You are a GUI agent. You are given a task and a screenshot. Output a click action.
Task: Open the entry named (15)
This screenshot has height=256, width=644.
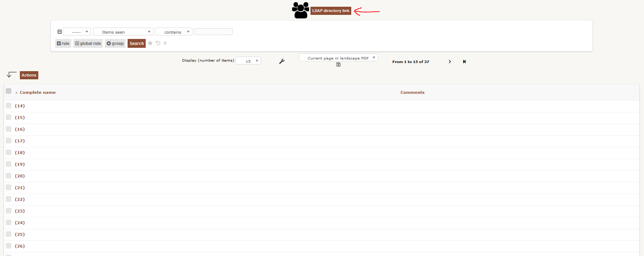click(20, 118)
